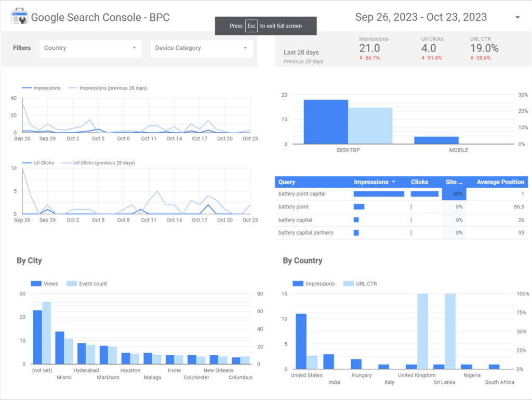The image size is (532, 400).
Task: Click the Google Search Console logo icon
Action: (19, 17)
